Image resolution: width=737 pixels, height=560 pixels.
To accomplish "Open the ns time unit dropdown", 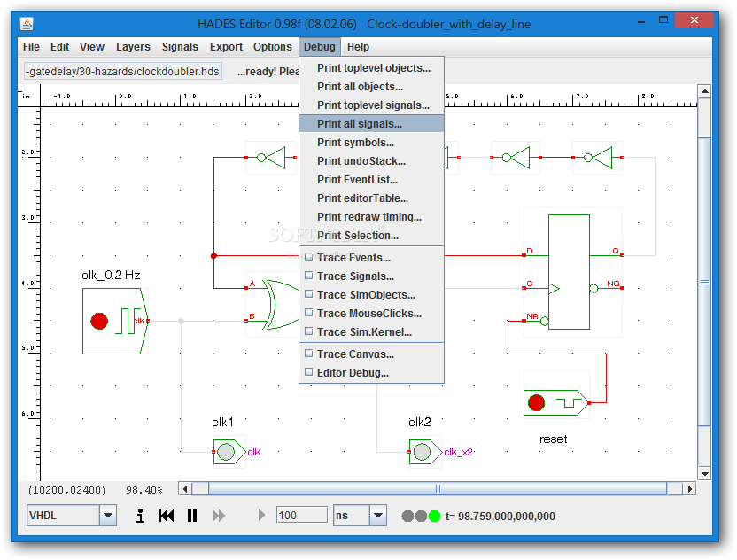I will pos(378,516).
